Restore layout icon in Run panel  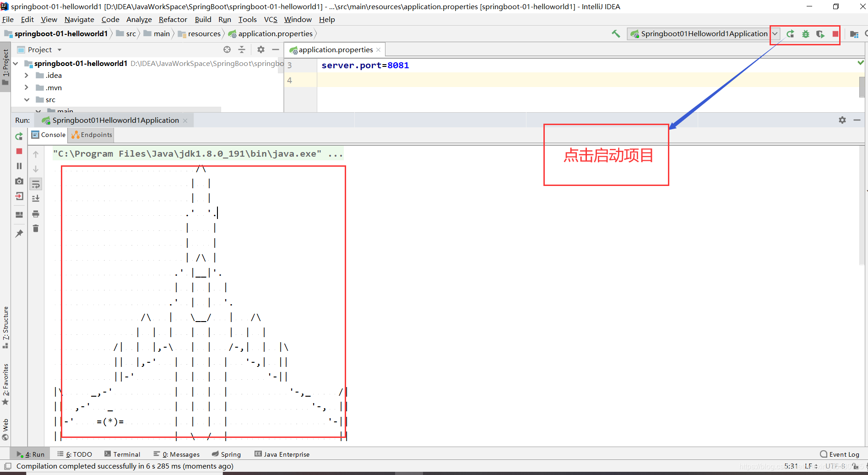19,214
